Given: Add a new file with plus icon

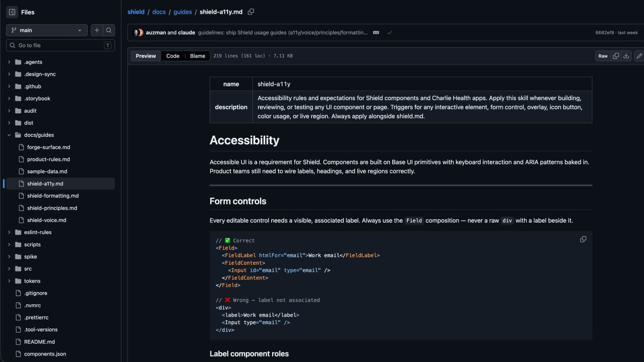Looking at the screenshot, I should [x=97, y=30].
